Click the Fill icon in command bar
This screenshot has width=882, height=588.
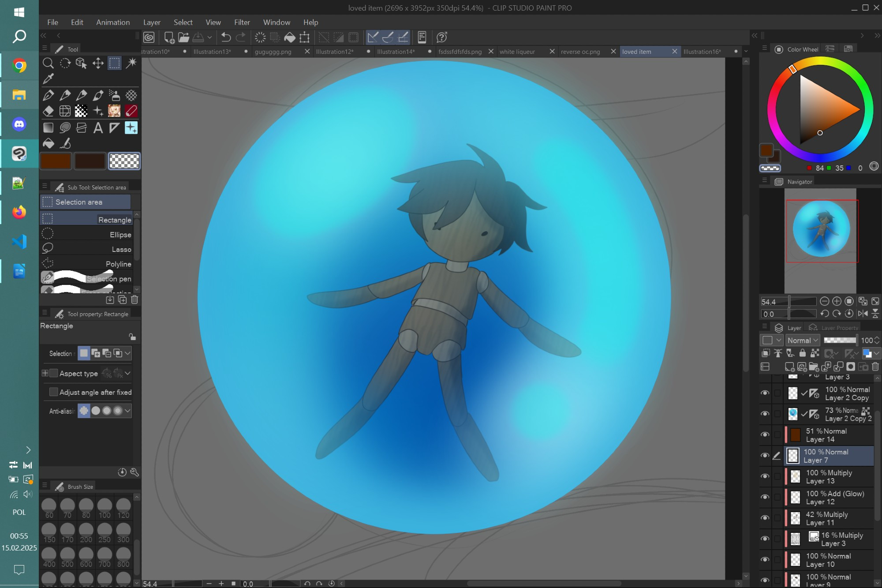coord(290,37)
